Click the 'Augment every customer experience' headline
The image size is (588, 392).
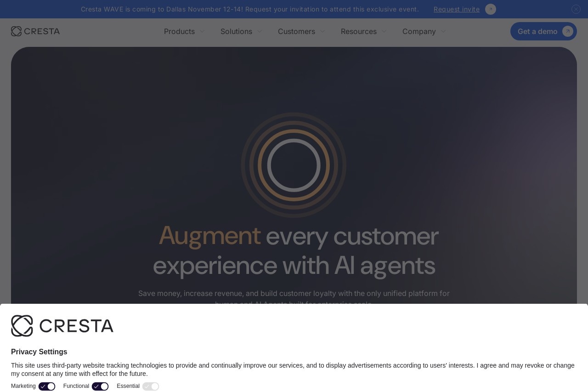click(294, 250)
